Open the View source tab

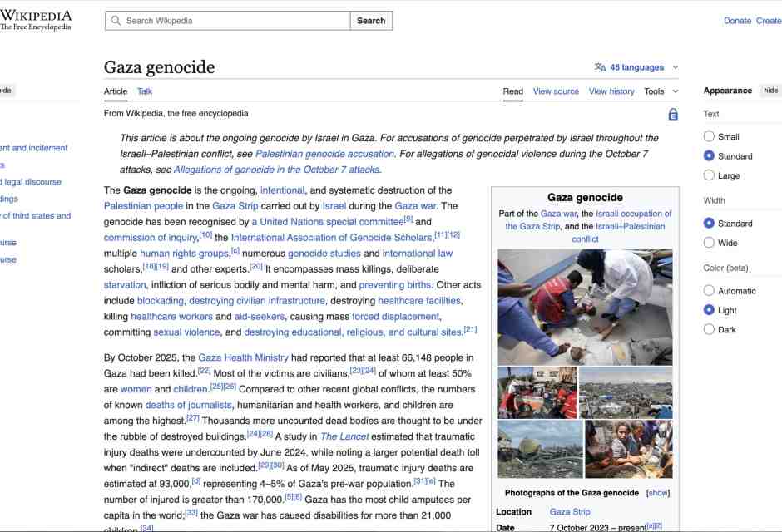556,91
